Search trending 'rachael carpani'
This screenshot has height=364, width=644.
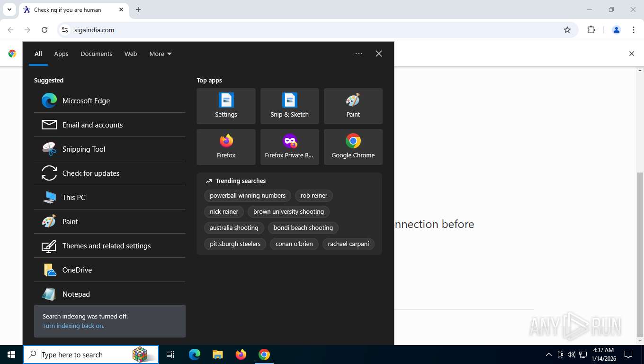tap(349, 244)
